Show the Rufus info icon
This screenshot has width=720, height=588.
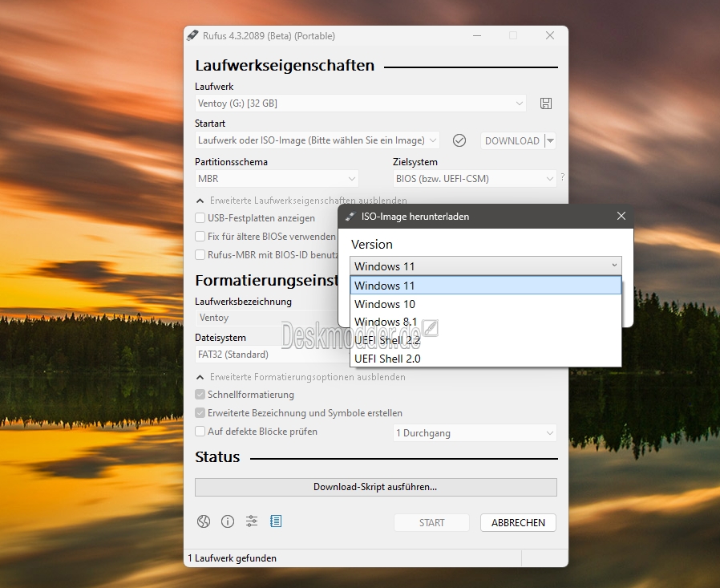(228, 521)
